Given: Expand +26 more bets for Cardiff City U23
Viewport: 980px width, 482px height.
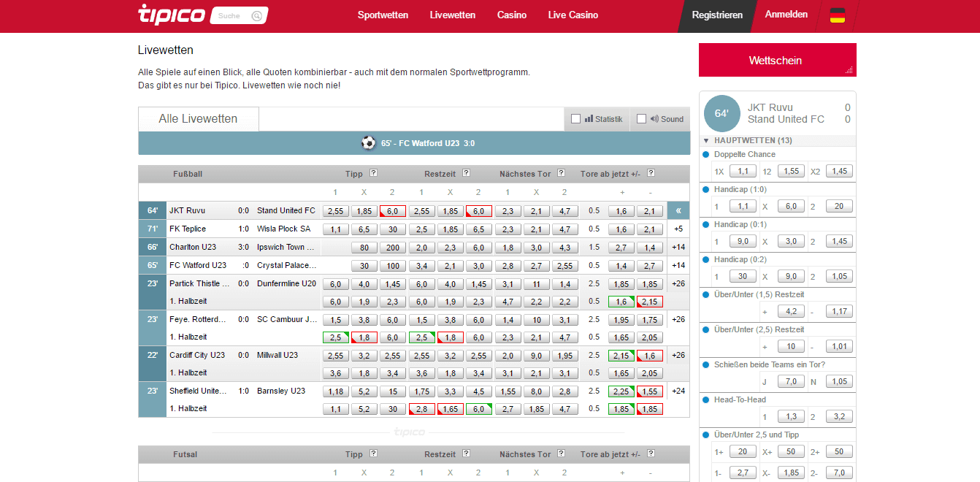Looking at the screenshot, I should 678,355.
